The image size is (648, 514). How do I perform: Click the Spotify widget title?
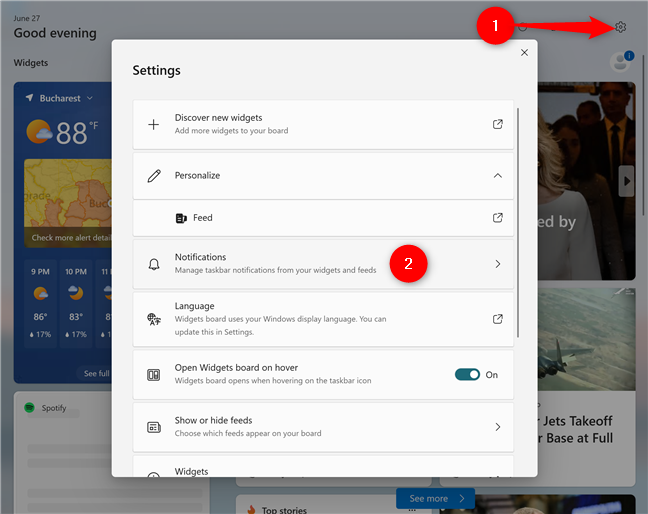click(x=54, y=408)
